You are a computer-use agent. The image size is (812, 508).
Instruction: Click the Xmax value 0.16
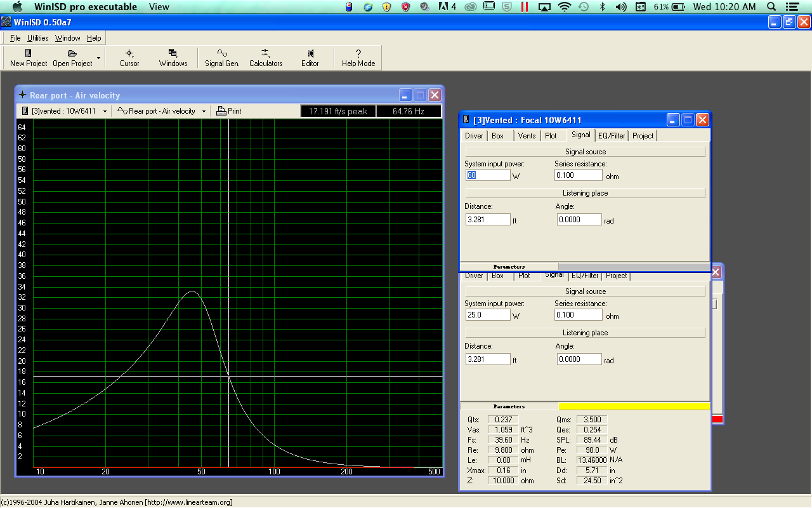tap(503, 471)
